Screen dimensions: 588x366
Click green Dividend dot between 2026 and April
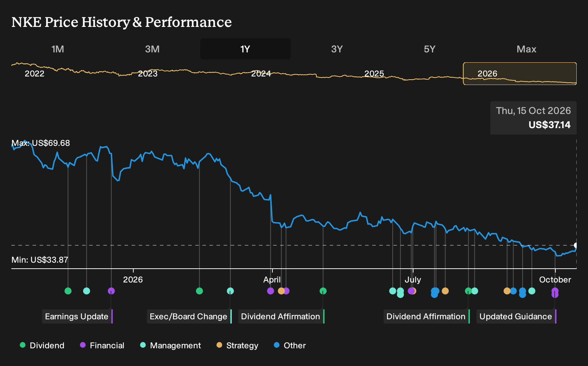click(199, 291)
